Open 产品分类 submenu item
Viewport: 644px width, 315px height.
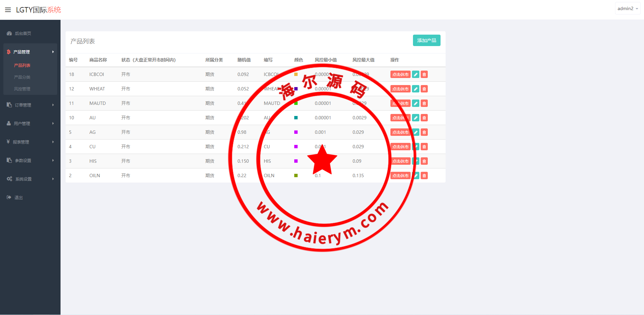pyautogui.click(x=22, y=77)
